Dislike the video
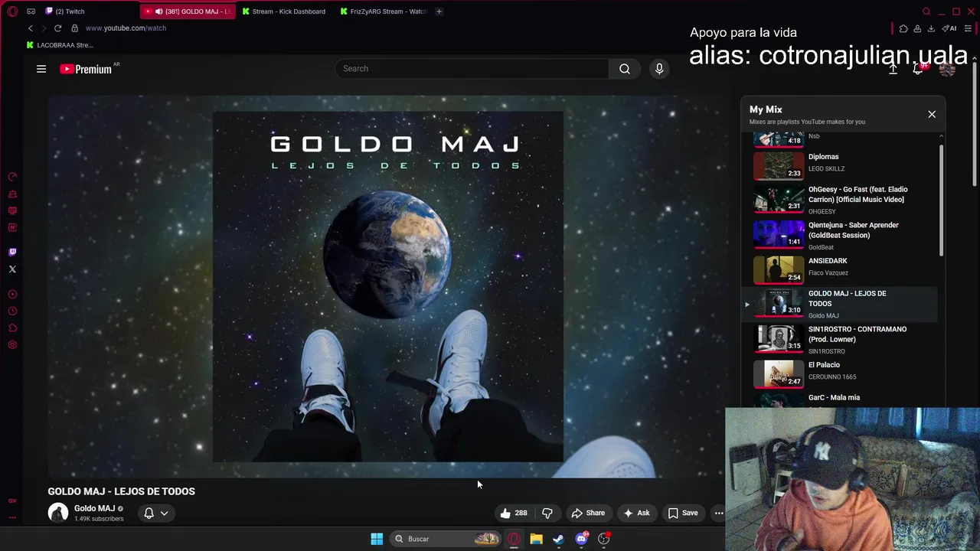 pyautogui.click(x=547, y=514)
